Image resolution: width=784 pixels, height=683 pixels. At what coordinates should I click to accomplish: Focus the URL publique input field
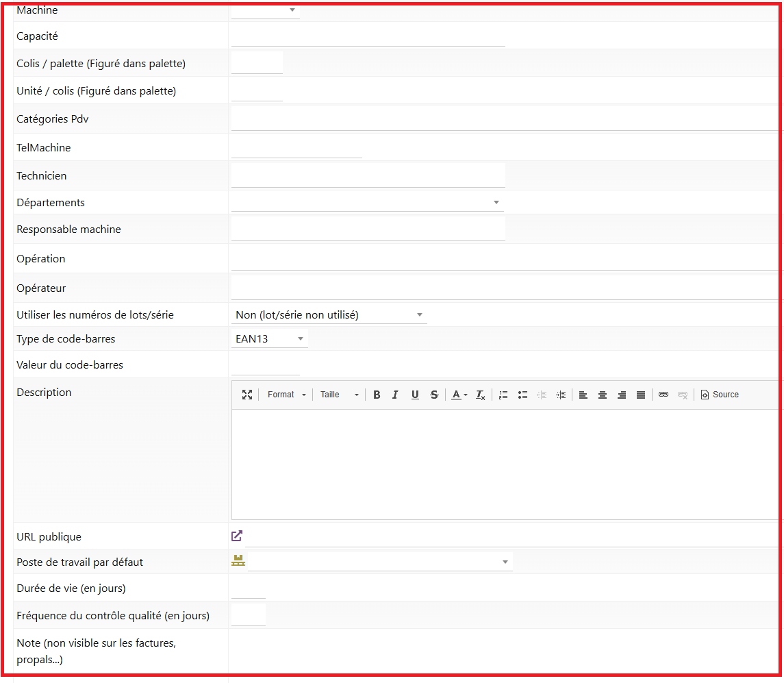tap(512, 536)
